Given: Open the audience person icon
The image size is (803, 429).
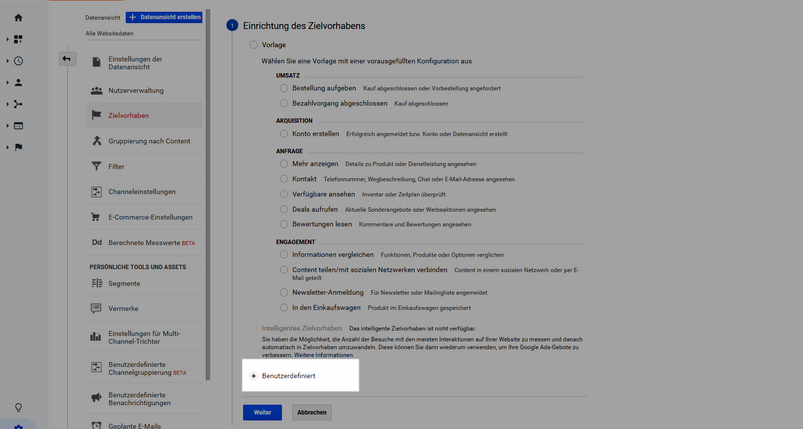Looking at the screenshot, I should click(18, 82).
